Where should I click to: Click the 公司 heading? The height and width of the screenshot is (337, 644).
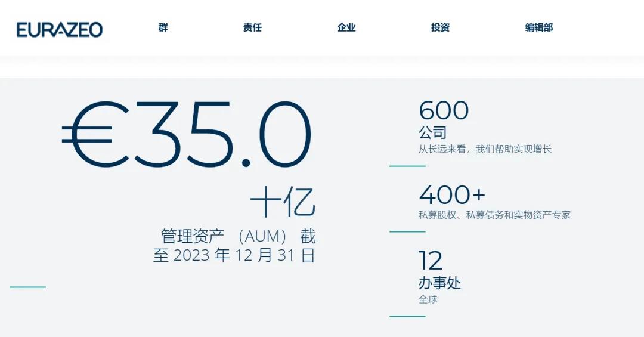(x=432, y=133)
